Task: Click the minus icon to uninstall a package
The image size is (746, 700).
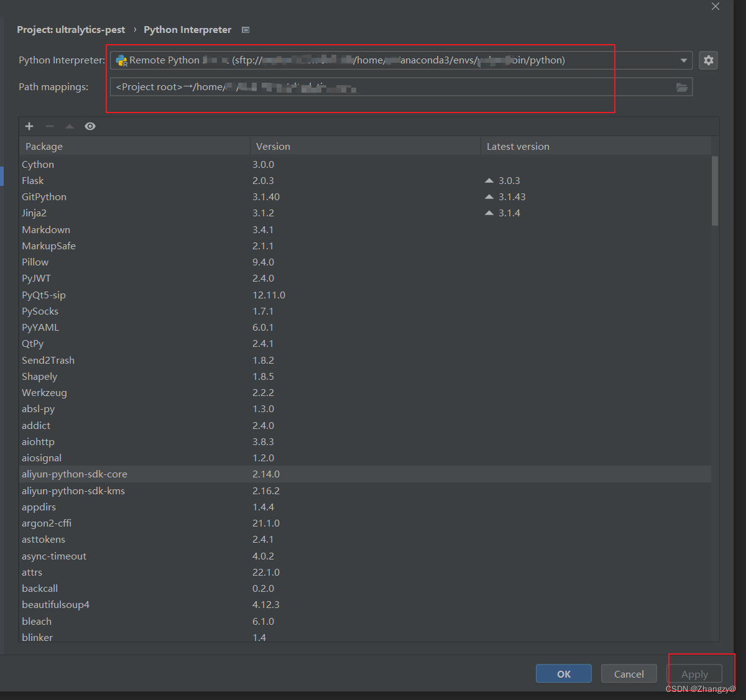Action: coord(50,126)
